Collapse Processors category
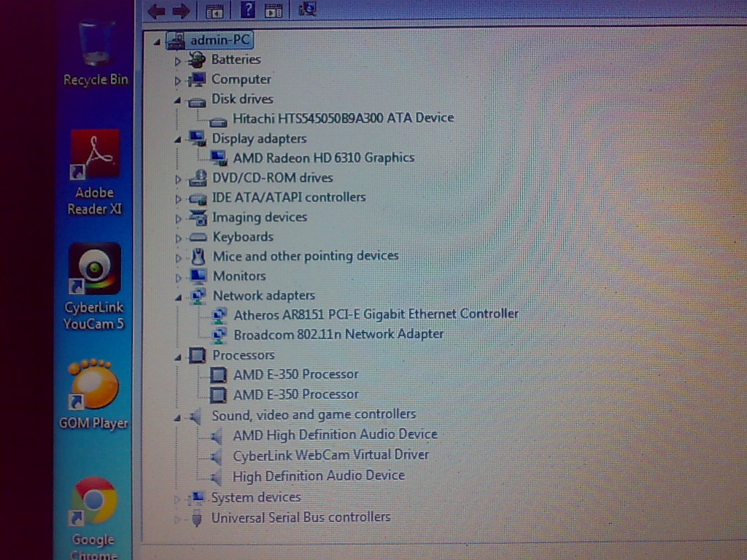The width and height of the screenshot is (747, 560). pyautogui.click(x=177, y=357)
